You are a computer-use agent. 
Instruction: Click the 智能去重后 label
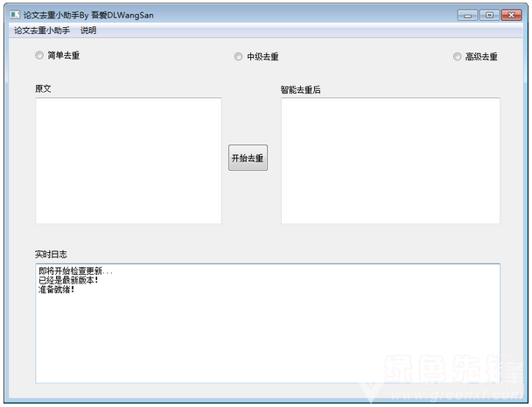point(300,89)
